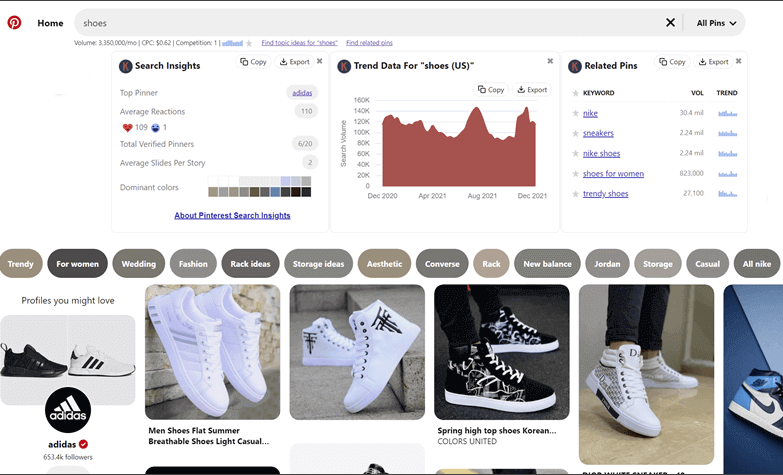783x475 pixels.
Task: Open trend chart icon for nike shoes
Action: 728,153
